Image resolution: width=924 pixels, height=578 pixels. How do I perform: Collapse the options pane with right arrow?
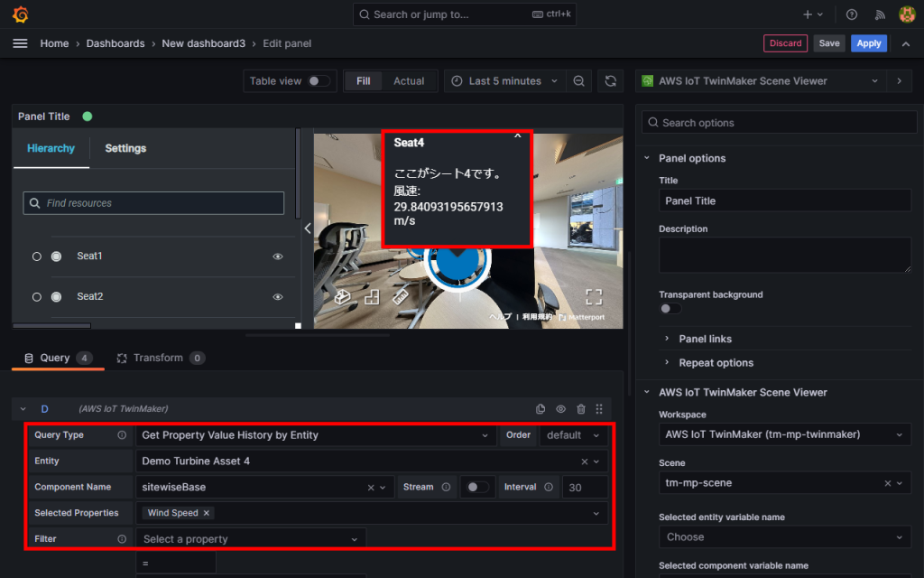(x=900, y=80)
